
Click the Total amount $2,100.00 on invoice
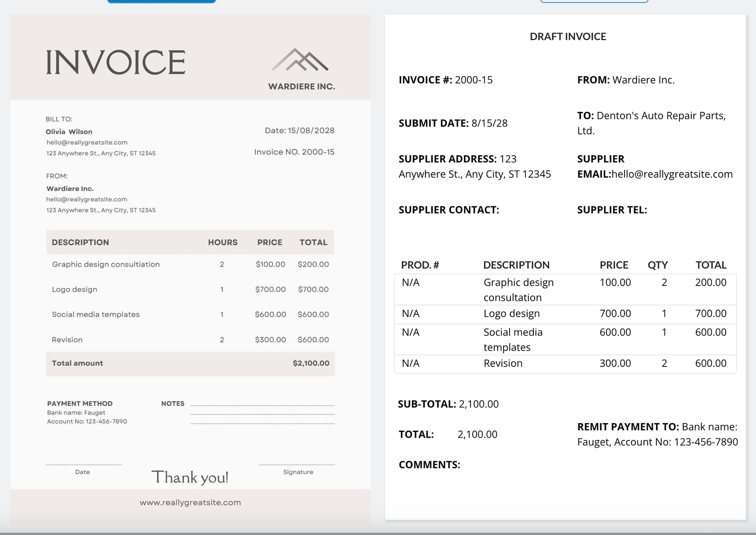click(x=311, y=363)
